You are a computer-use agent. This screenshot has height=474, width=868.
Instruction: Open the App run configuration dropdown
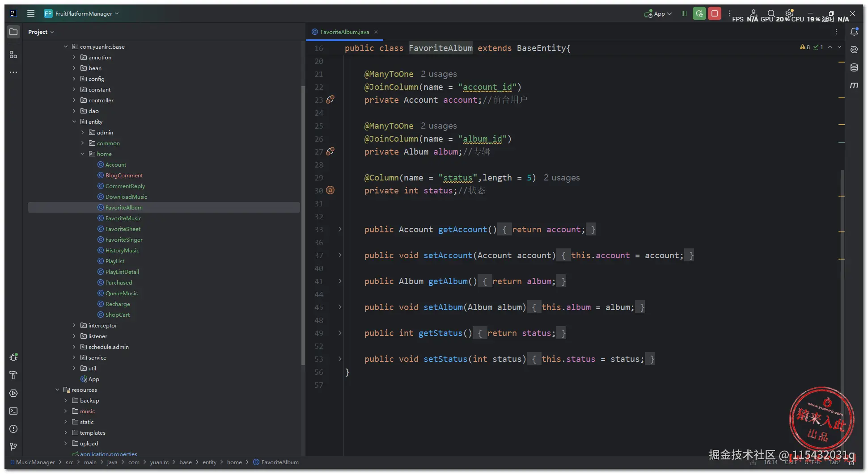(658, 13)
